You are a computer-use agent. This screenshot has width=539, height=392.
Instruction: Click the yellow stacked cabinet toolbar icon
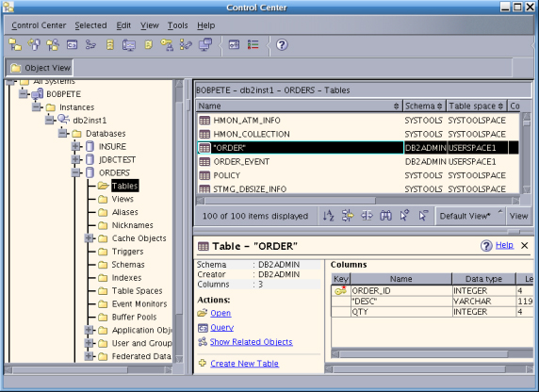pyautogui.click(x=110, y=44)
